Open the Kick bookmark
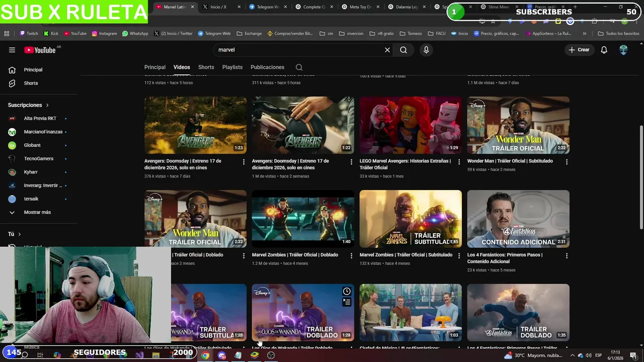Screen dimensions: 644x362 [51, 34]
